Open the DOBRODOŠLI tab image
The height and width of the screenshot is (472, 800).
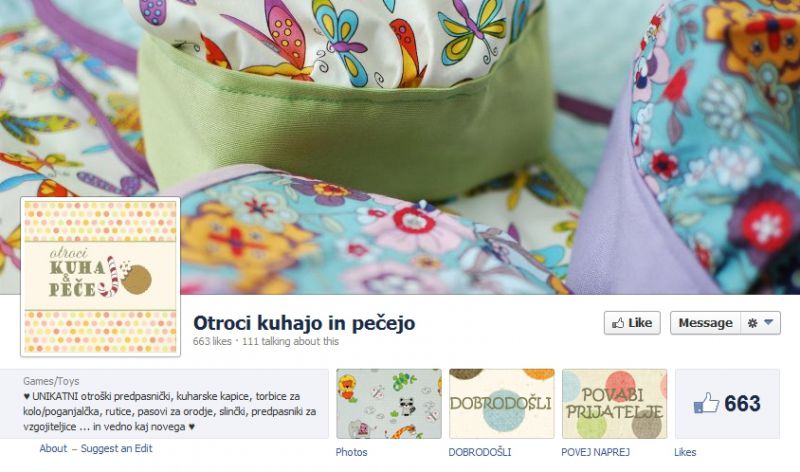tap(502, 404)
